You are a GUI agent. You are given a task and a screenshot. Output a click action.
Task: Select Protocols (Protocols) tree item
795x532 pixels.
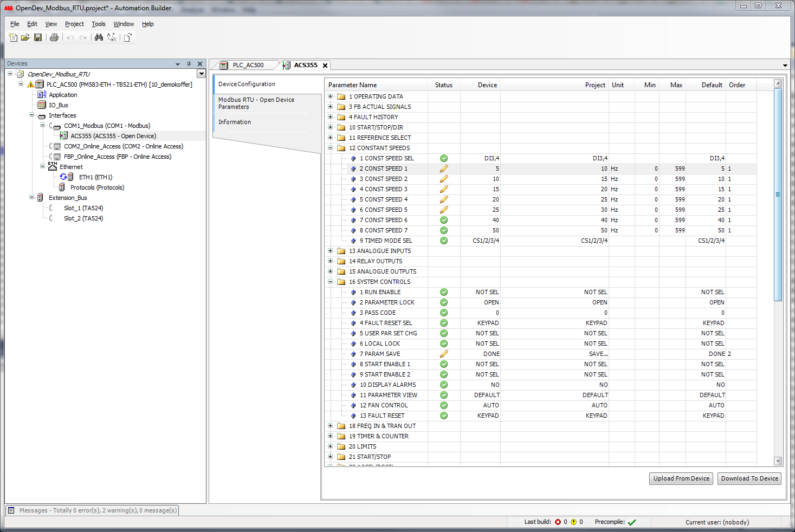97,187
